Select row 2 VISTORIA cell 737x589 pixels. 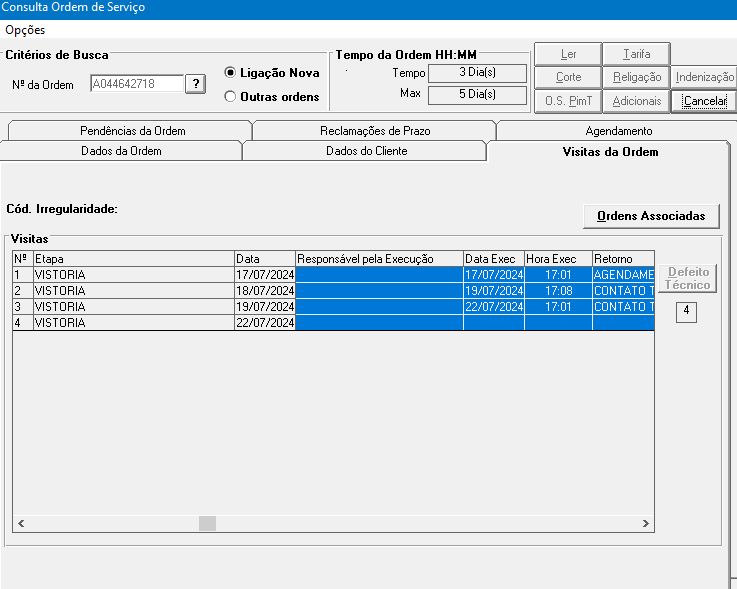point(134,291)
